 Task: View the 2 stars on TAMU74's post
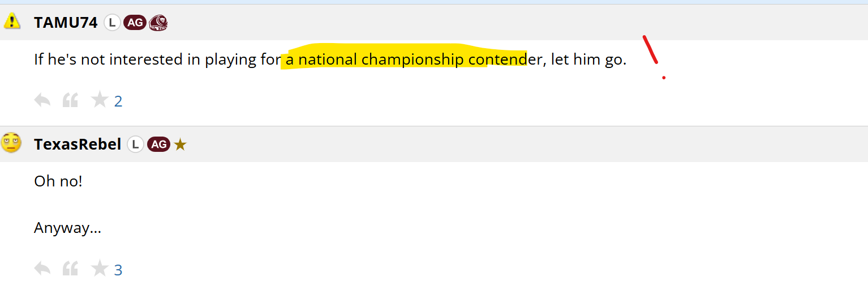[118, 101]
